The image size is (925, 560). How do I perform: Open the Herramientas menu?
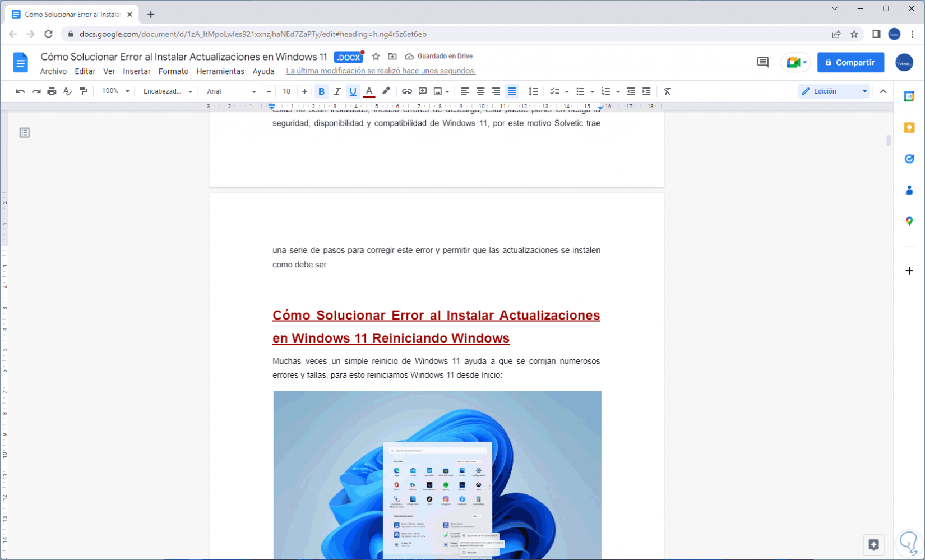(220, 71)
